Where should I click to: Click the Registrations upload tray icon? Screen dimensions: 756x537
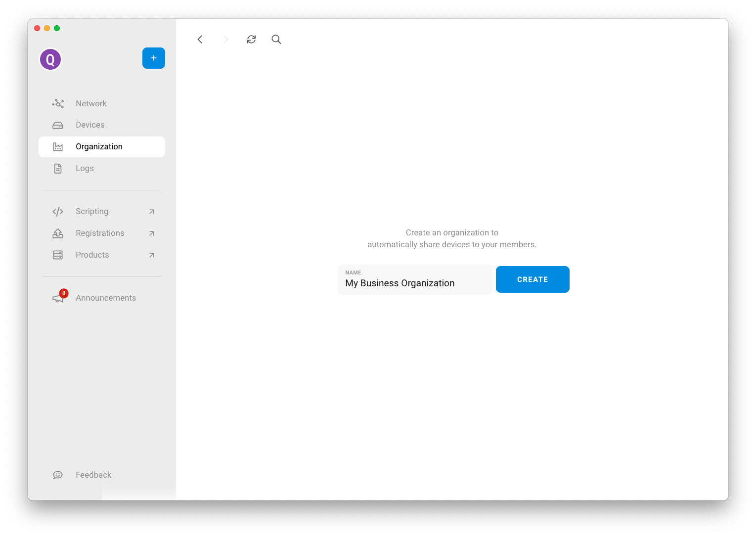coord(58,233)
